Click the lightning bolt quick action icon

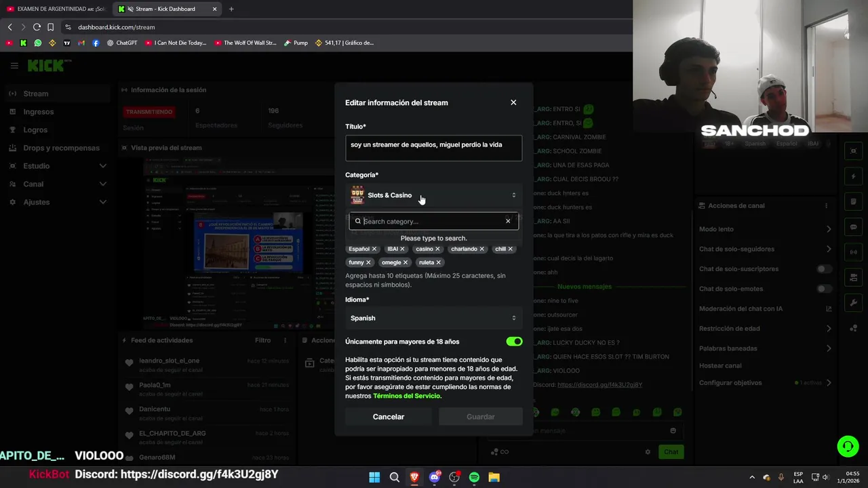pos(854,177)
